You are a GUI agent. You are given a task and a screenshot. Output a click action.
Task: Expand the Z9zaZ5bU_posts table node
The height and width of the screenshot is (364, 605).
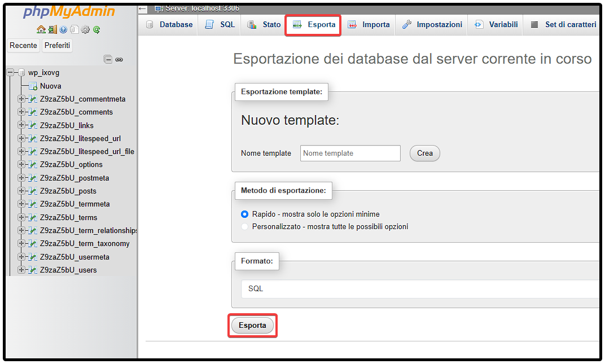[21, 191]
